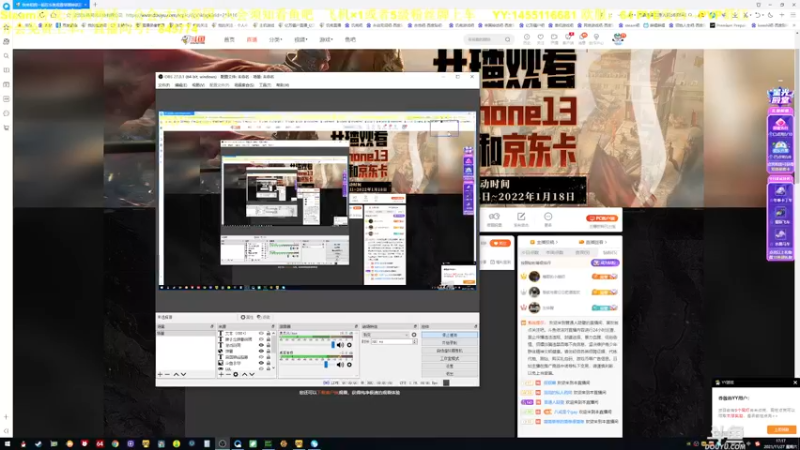Image resolution: width=800 pixels, height=450 pixels.
Task: Remove the selected source in OBS Sources panel
Action: click(x=228, y=374)
